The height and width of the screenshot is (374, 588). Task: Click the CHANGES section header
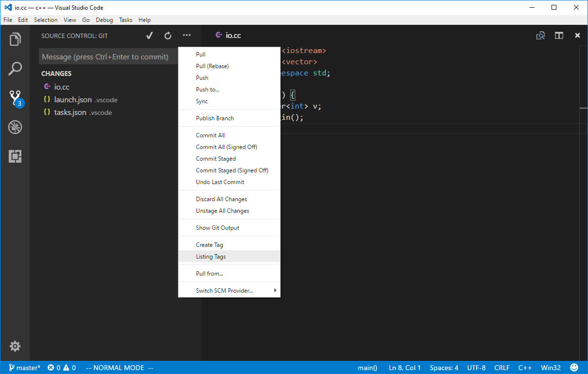(56, 74)
